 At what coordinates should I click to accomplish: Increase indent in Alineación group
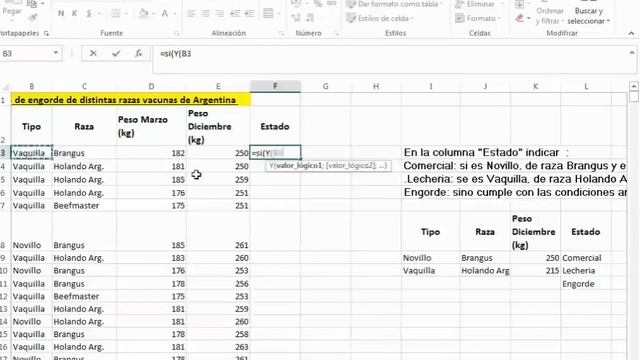pyautogui.click(x=249, y=13)
